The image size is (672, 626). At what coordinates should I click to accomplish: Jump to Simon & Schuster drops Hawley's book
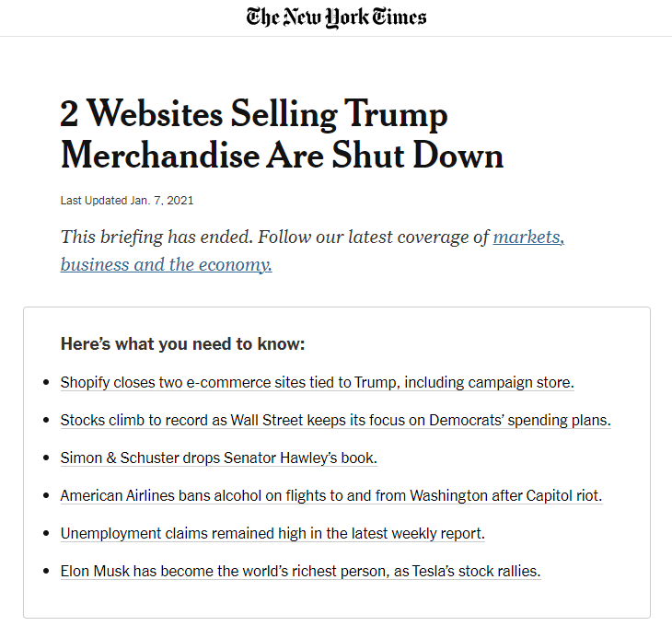pos(218,458)
